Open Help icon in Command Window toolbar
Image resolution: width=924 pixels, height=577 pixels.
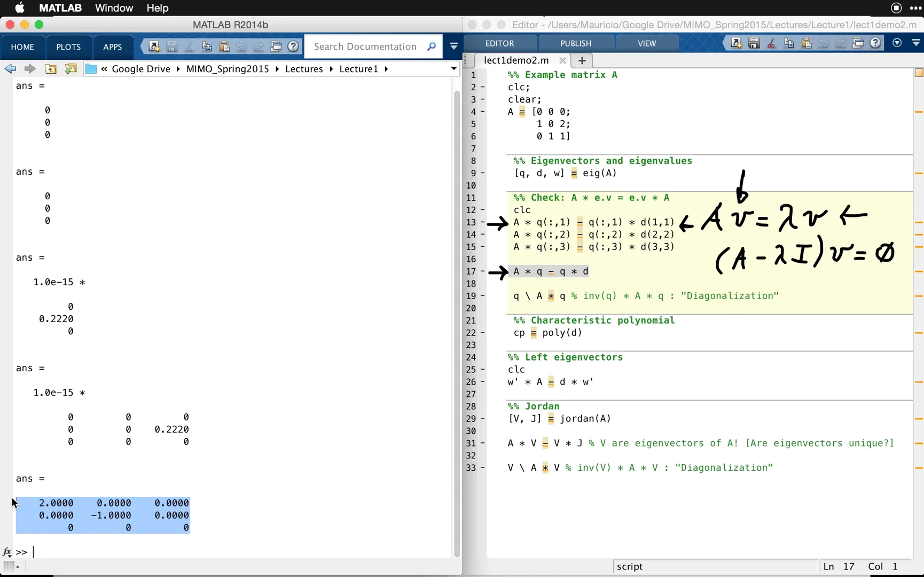(x=293, y=46)
